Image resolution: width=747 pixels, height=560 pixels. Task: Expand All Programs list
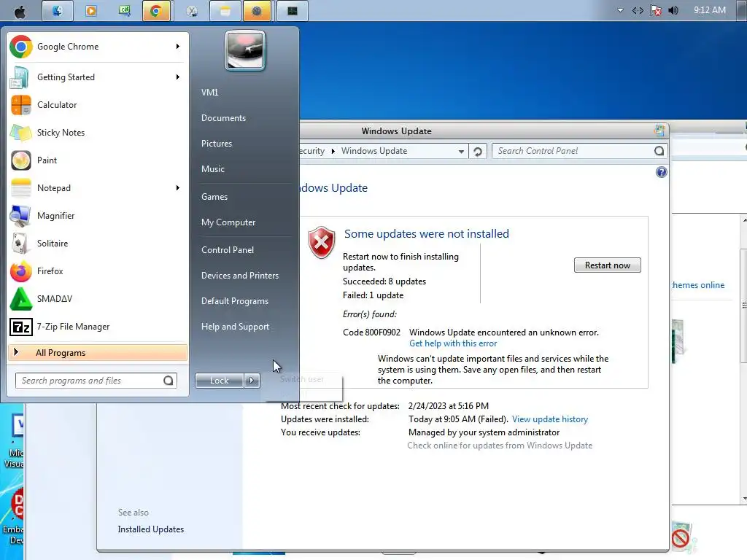(x=98, y=353)
